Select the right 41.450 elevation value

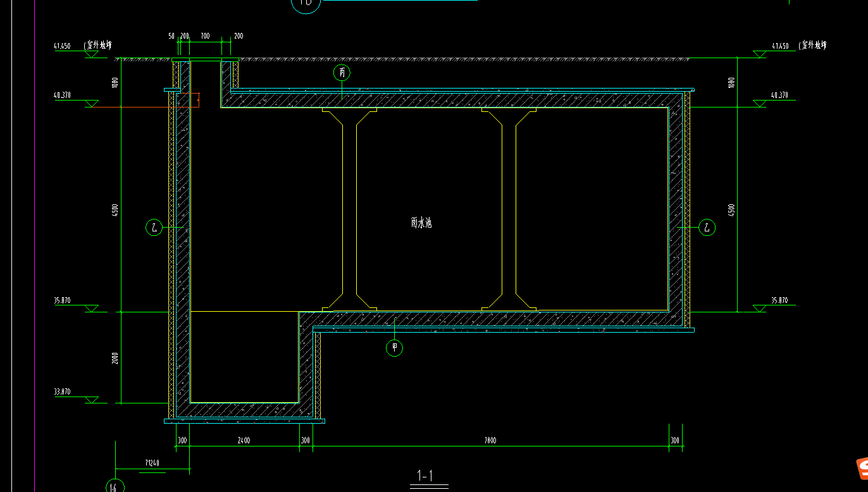click(x=780, y=46)
